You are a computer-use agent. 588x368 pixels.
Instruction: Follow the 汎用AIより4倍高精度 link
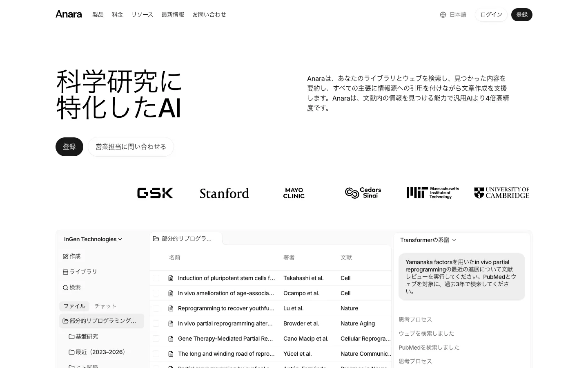pos(481,98)
